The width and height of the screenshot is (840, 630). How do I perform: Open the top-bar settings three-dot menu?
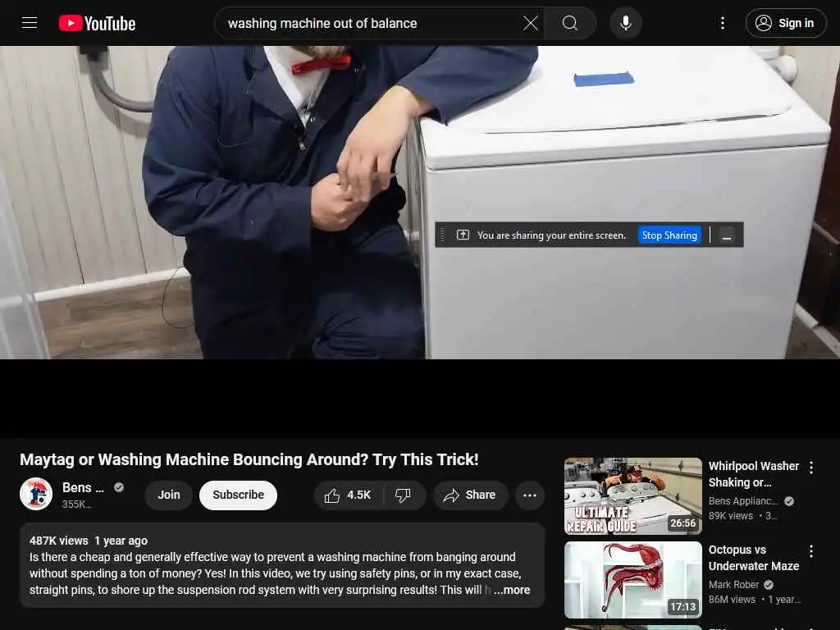click(x=723, y=23)
